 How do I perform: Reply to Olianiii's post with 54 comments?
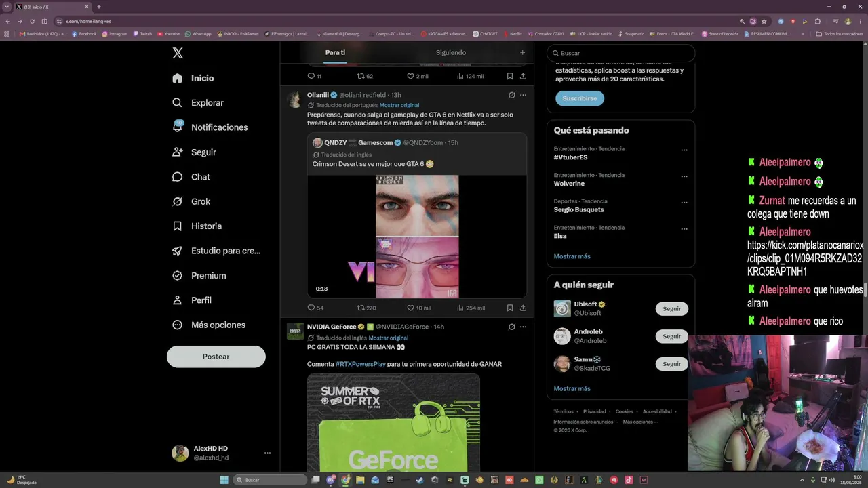coord(315,308)
